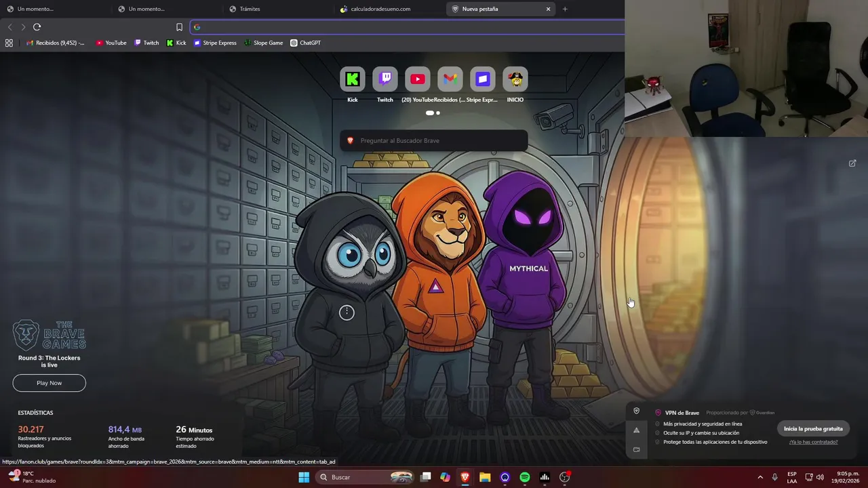Close the Nueva pestaña tab
Image resolution: width=868 pixels, height=488 pixels.
click(548, 9)
